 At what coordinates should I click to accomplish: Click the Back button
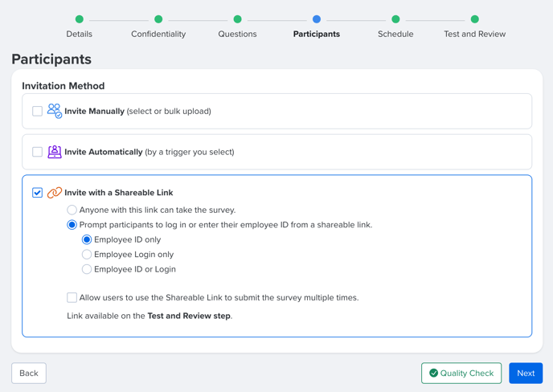click(x=29, y=373)
